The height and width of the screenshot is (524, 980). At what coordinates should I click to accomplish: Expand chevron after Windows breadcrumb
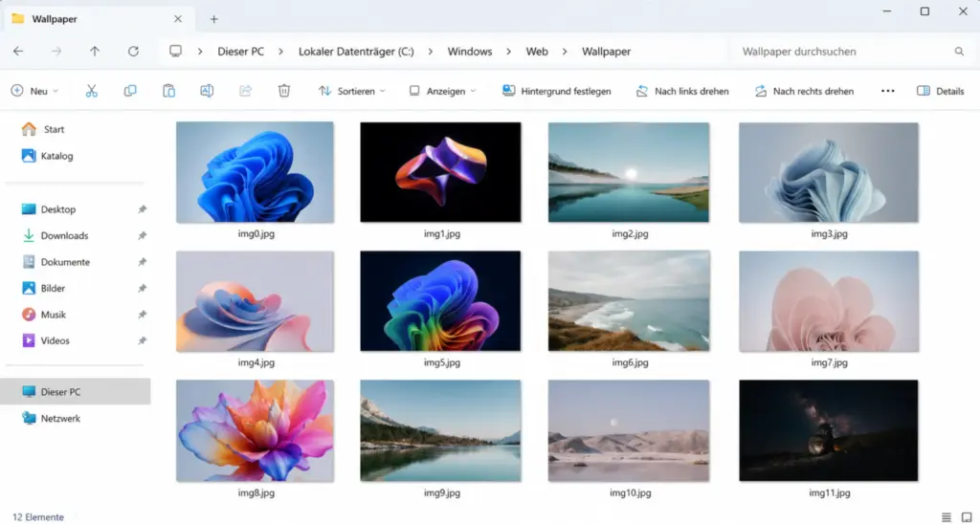[509, 52]
